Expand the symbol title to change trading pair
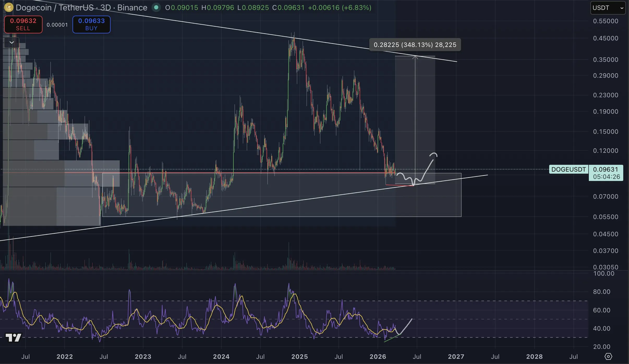Screen dimensions: 629x364 click(54, 8)
